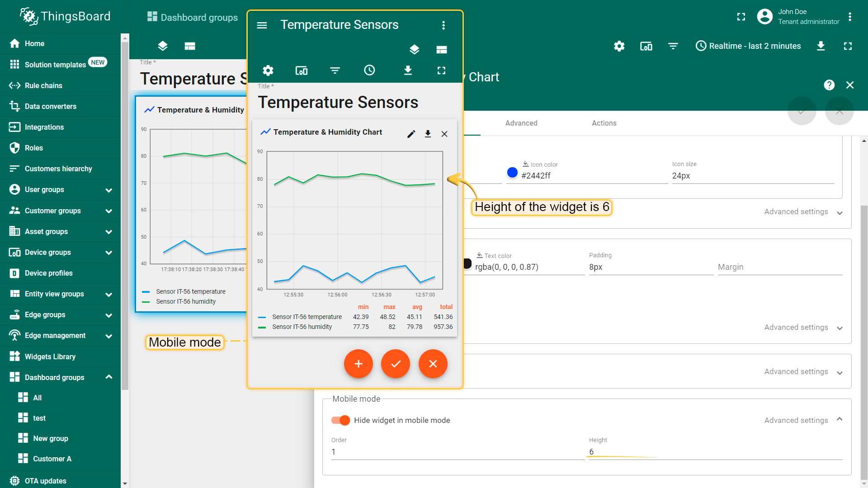Click John Doe profile avatar
868x488 pixels.
(x=765, y=17)
